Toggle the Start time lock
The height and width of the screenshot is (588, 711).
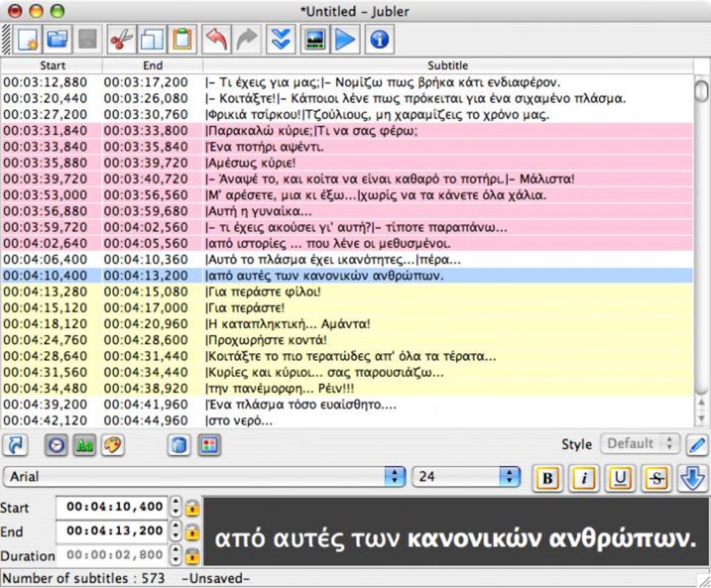192,508
